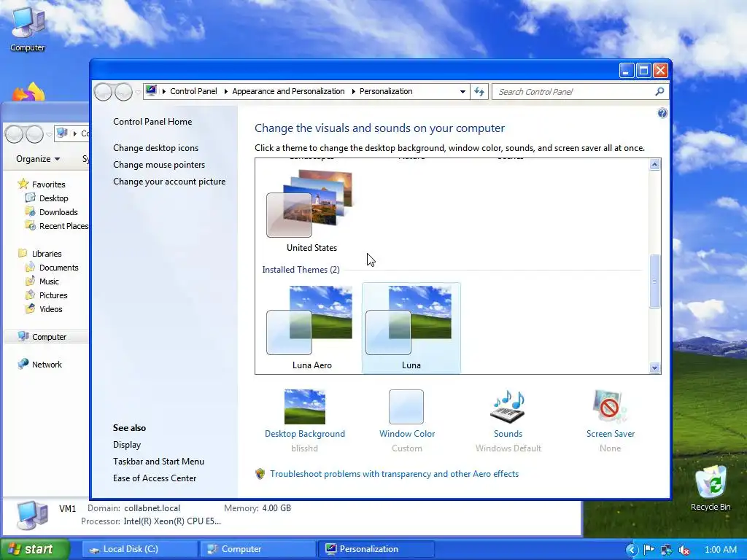The image size is (747, 560).
Task: Click the theme list scroll up arrow
Action: coord(654,164)
